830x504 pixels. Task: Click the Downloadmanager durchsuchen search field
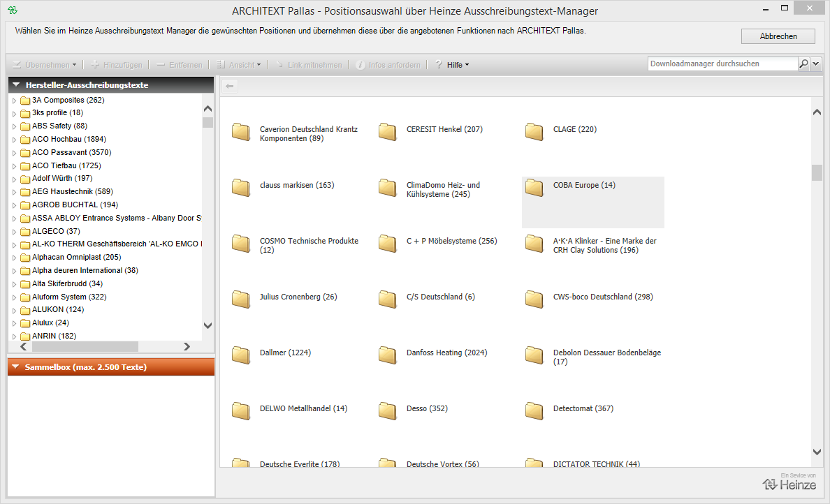coord(722,64)
